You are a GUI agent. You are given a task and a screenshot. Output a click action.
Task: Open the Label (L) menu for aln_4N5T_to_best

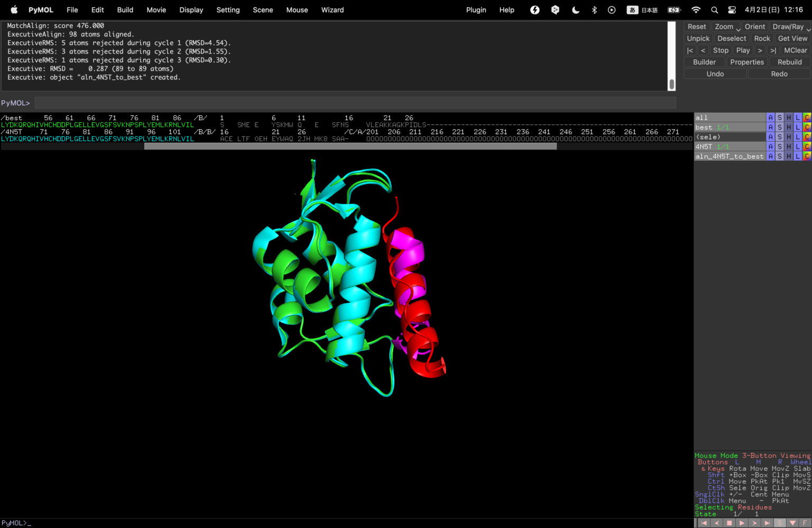(797, 157)
